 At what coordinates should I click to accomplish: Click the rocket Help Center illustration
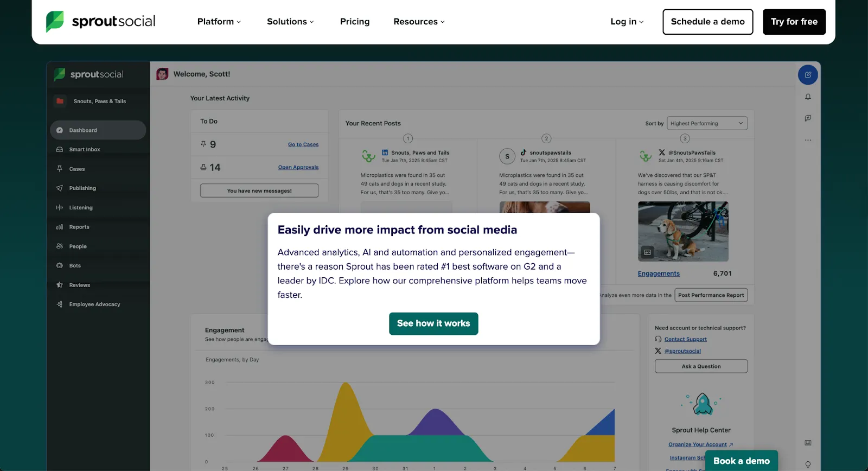[702, 404]
